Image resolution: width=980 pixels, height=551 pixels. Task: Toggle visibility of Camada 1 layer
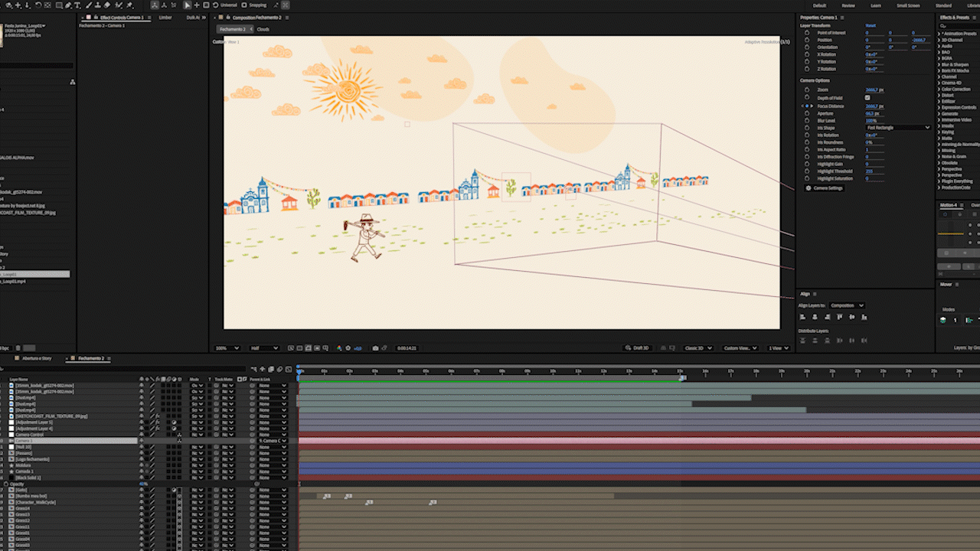coord(142,471)
